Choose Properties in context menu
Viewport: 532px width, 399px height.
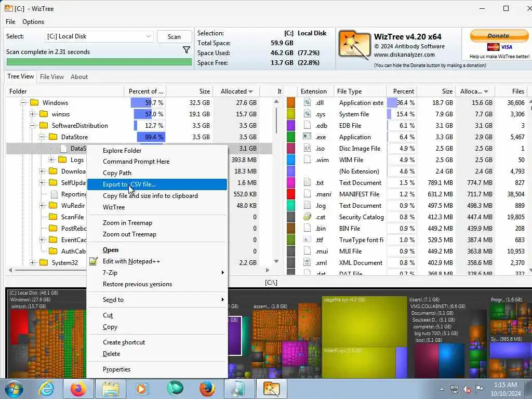(x=157, y=369)
